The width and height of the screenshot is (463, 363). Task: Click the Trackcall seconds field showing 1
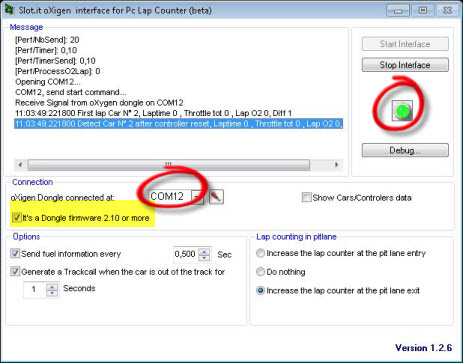[x=35, y=289]
